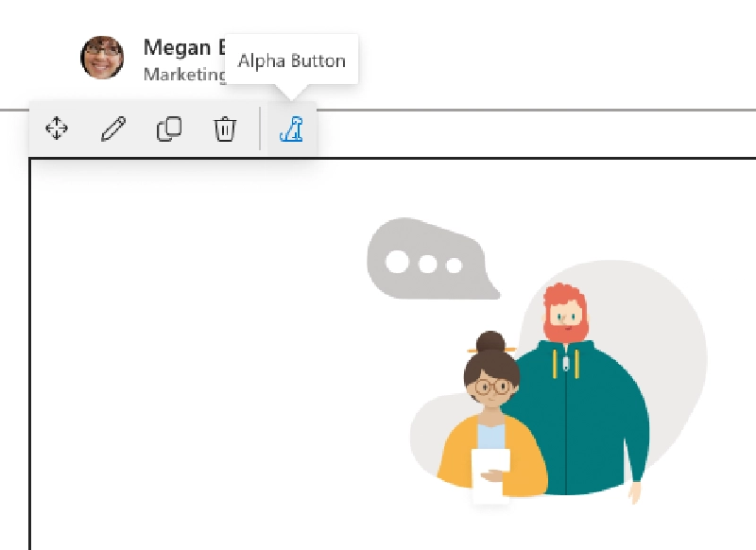Screen dimensions: 756x550
Task: Click the empty area left of the illustration
Action: point(189,359)
